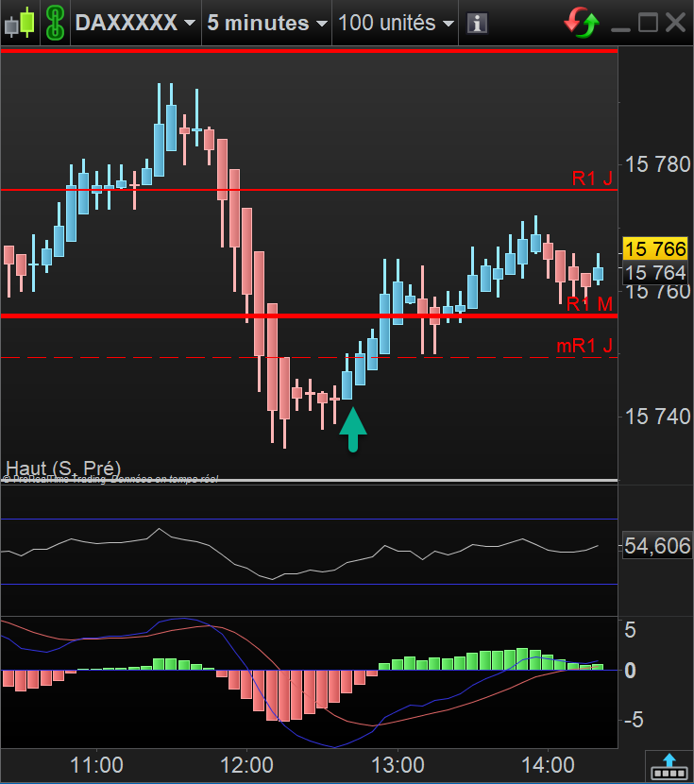Open the DAXXXXX instrument dropdown
Screen dimensions: 694x784
pyautogui.click(x=135, y=23)
